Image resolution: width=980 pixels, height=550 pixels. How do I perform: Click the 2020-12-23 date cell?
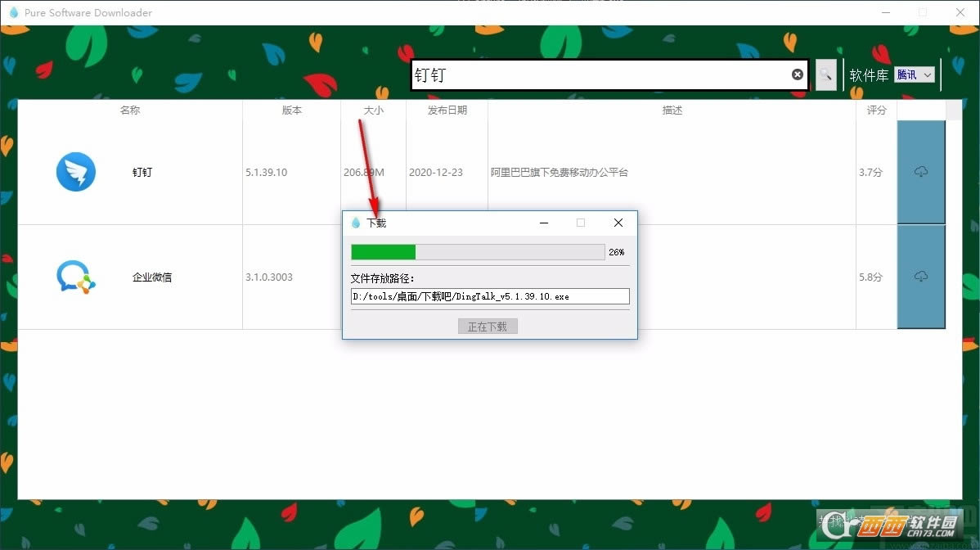[436, 173]
